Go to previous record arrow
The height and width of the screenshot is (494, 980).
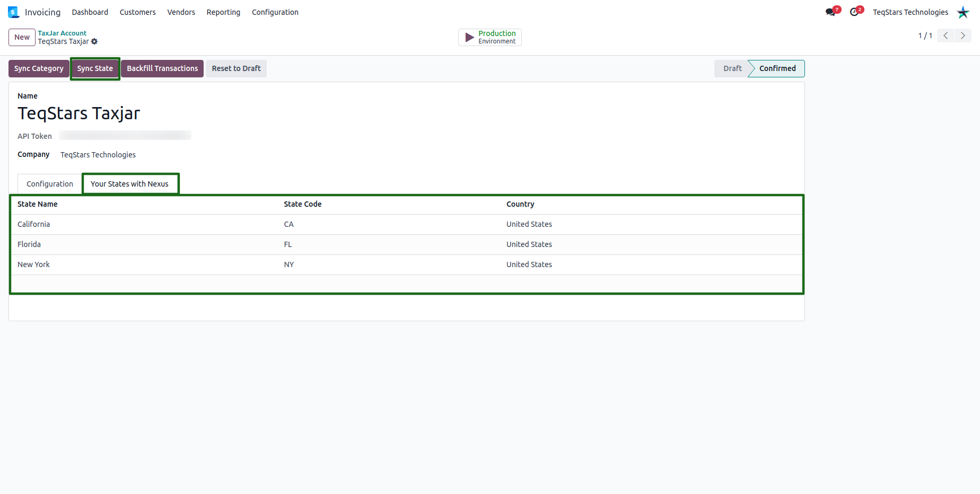tap(946, 36)
